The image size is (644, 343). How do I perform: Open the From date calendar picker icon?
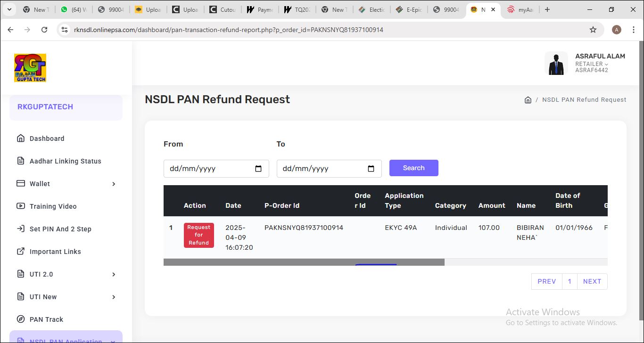point(258,169)
